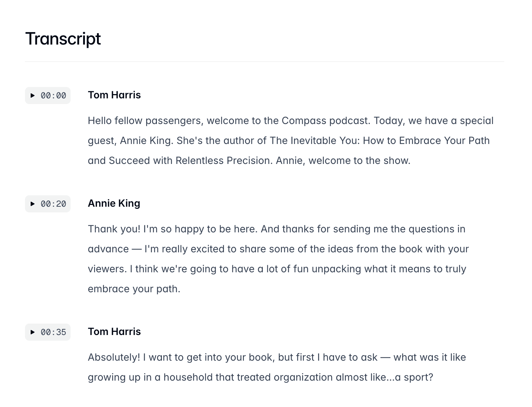Click the first Tom Harris speaker name
The height and width of the screenshot is (407, 532).
[114, 95]
